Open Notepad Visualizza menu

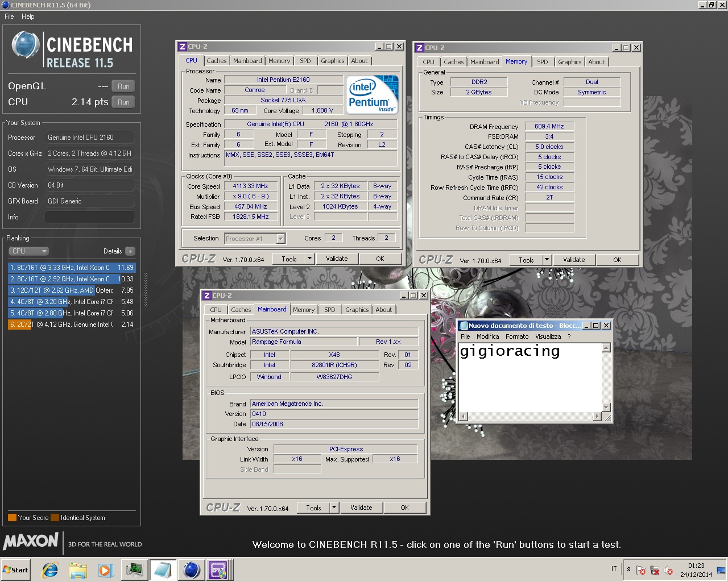[x=548, y=336]
